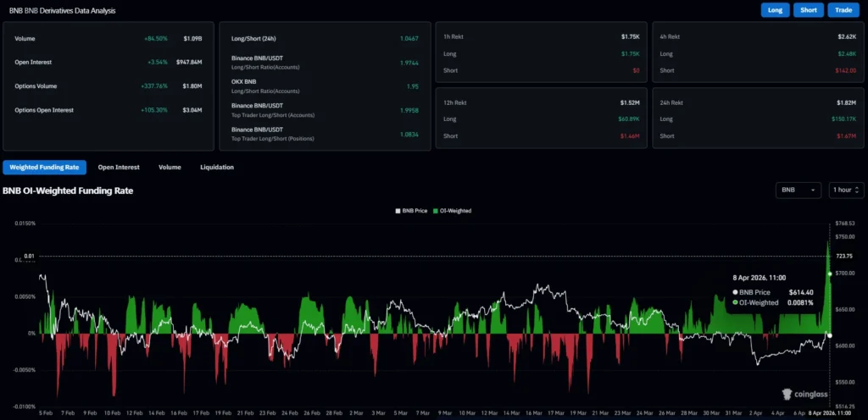
Task: Toggle the OI-Weighted series in the legend
Action: click(x=453, y=211)
